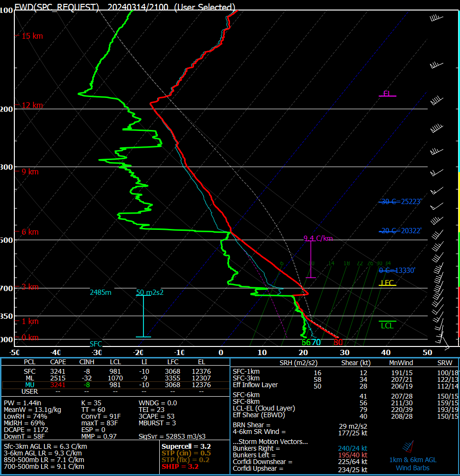Click STP (fix) = 0.2 value
Image resolution: width=460 pixels, height=476 pixels.
coord(186,460)
